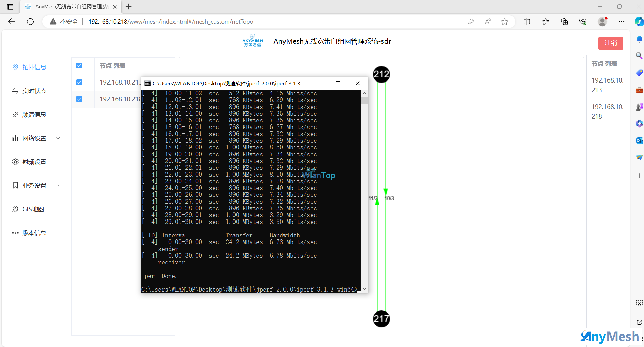Screen dimensions: 644x347
Task: Open Copilot sidebar icon
Action: [x=639, y=22]
